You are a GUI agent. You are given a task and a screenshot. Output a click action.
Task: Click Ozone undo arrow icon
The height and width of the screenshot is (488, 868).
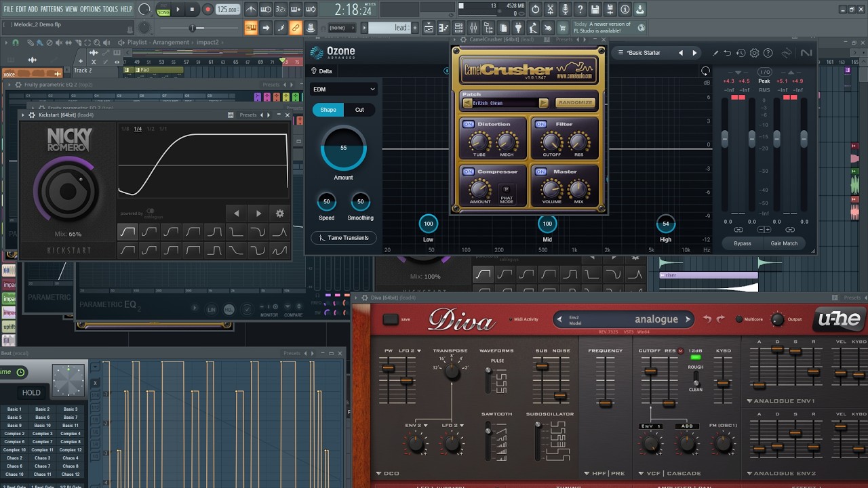pos(728,53)
